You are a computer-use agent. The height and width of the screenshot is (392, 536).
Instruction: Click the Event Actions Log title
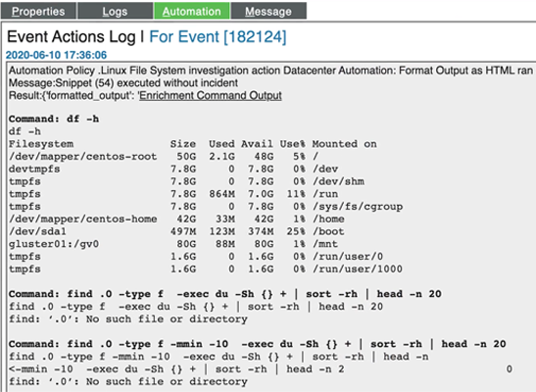pos(72,36)
